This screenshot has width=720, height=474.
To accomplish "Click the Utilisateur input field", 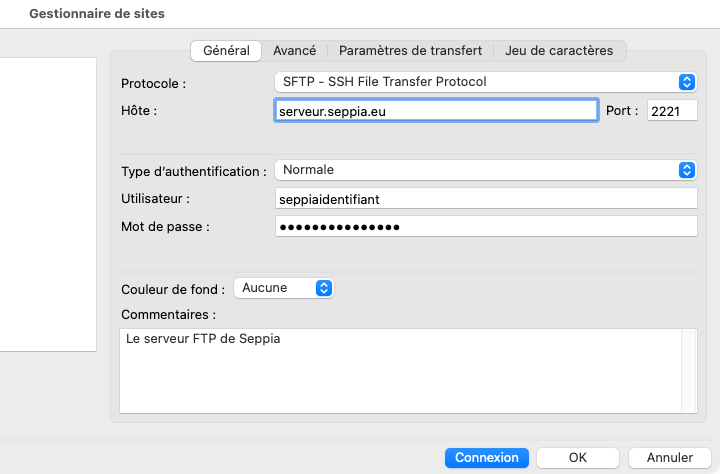I will pos(485,199).
